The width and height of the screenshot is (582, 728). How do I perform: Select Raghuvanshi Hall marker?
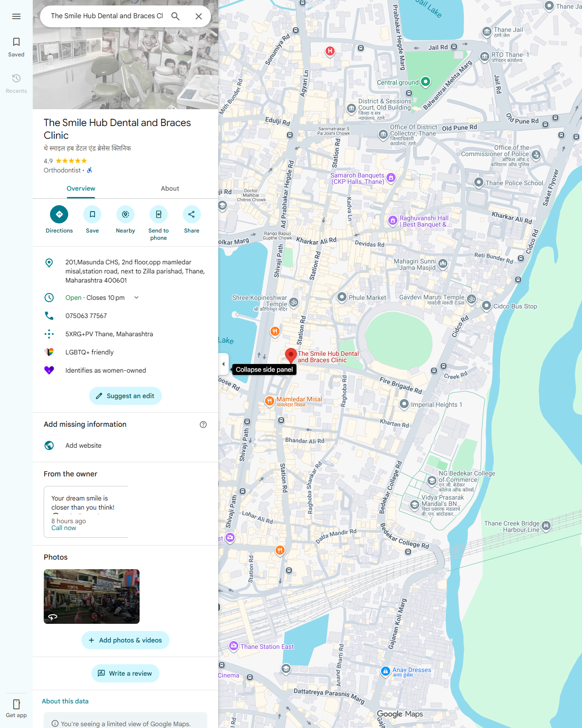(393, 221)
